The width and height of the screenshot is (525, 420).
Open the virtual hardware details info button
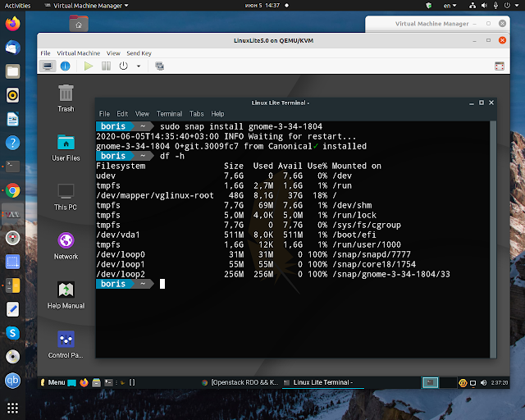pyautogui.click(x=65, y=66)
